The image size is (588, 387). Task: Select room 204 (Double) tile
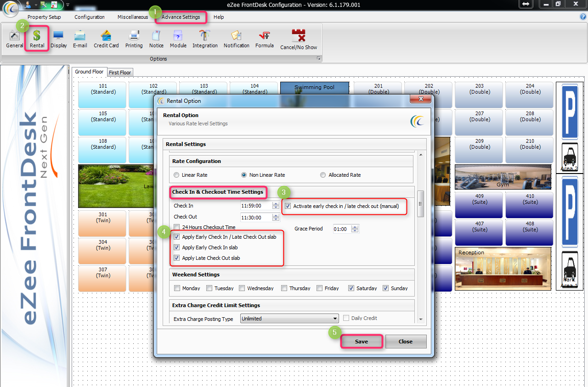pos(530,95)
